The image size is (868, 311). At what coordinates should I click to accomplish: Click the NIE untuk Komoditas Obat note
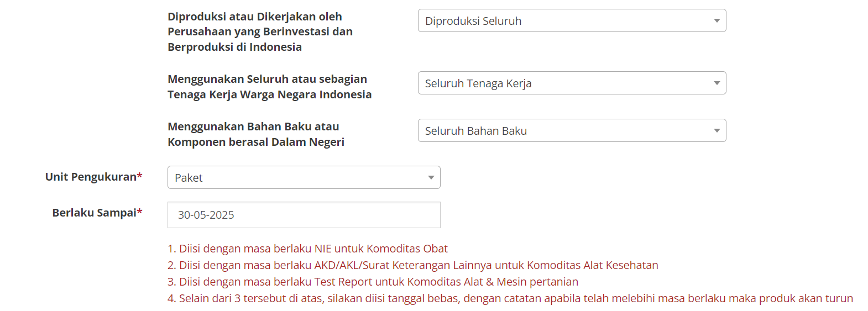[307, 249]
